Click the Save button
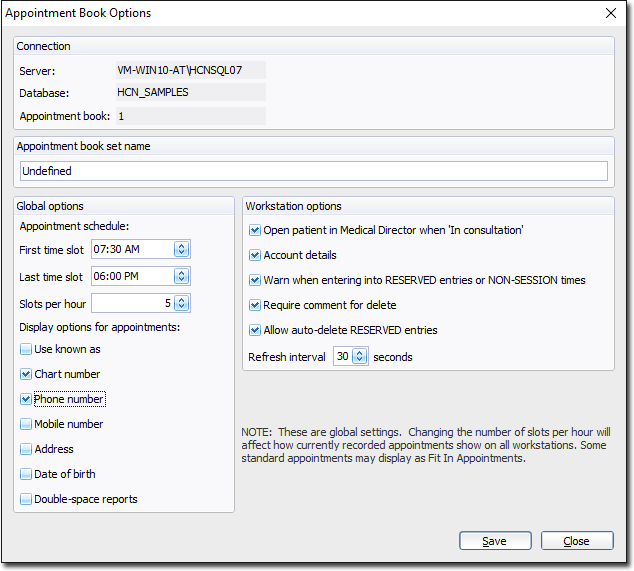The width and height of the screenshot is (634, 571). (494, 541)
